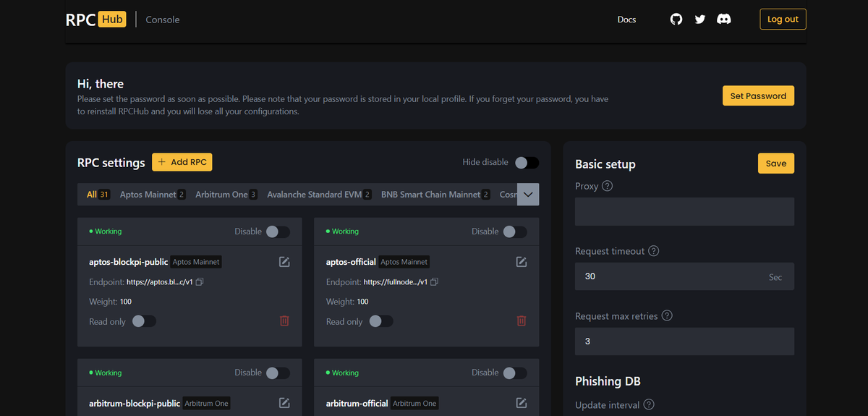Delete the aptos-blockpi-public RPC
Screen dimensions: 868x416
[284, 321]
